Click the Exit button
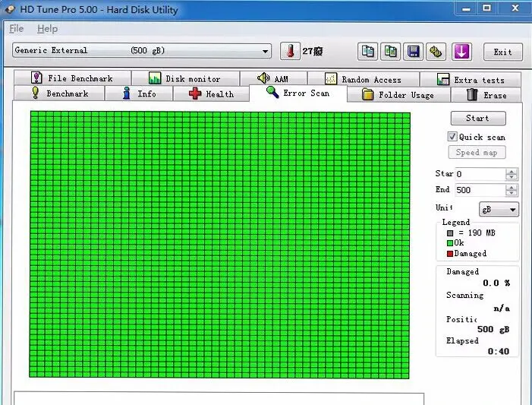The image size is (532, 405). [x=503, y=52]
